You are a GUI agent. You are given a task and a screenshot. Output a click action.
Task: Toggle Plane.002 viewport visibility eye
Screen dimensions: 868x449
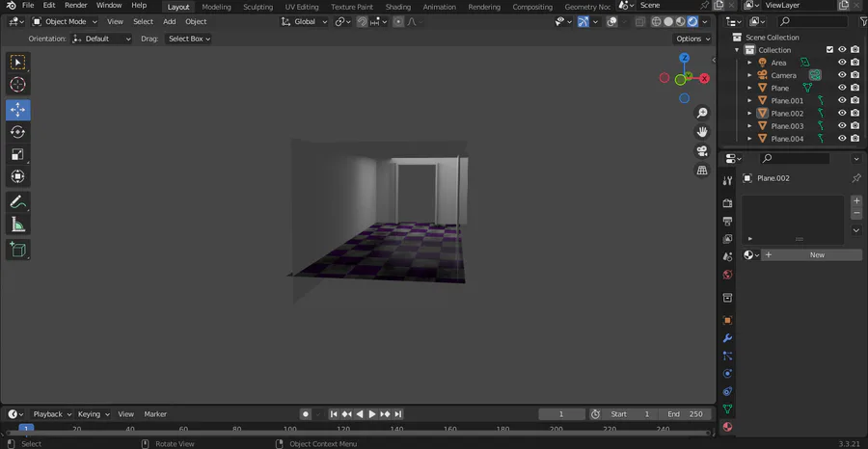842,114
